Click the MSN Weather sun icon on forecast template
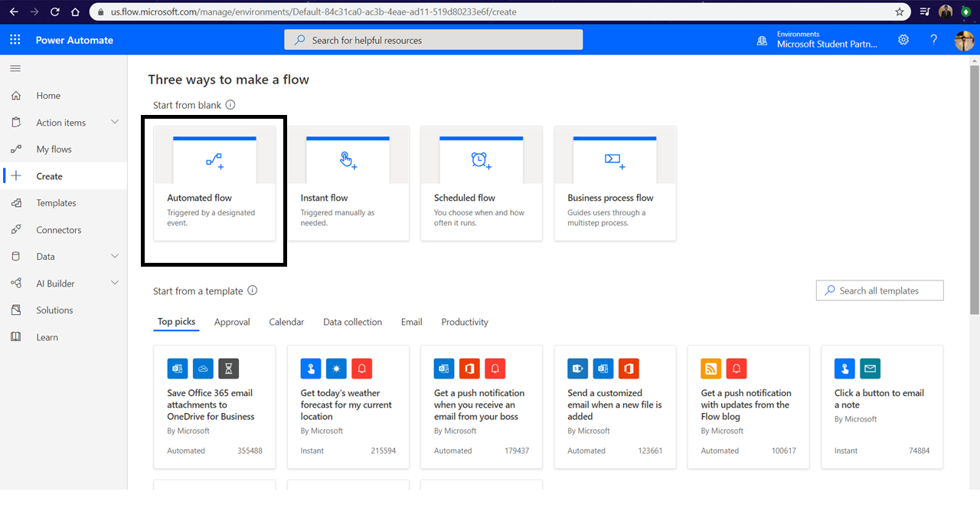The height and width of the screenshot is (528, 980). (x=335, y=369)
